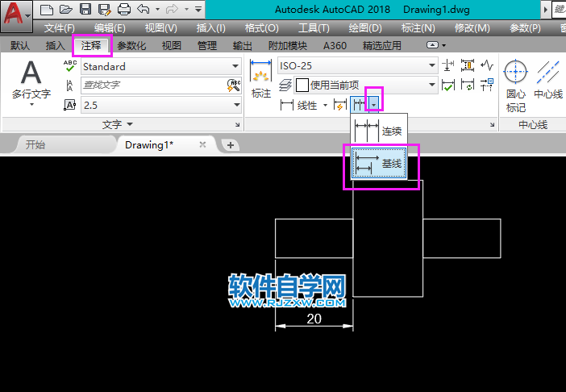Click the 圆心标记 center mark tool
Screen dimensions: 566x392
515,86
